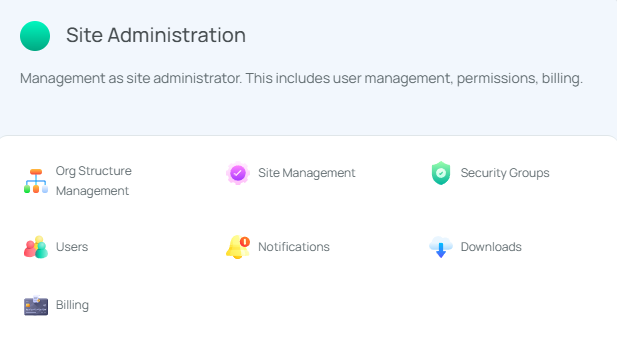Image resolution: width=617 pixels, height=362 pixels.
Task: Click the green Security Groups shield icon
Action: coord(441,173)
